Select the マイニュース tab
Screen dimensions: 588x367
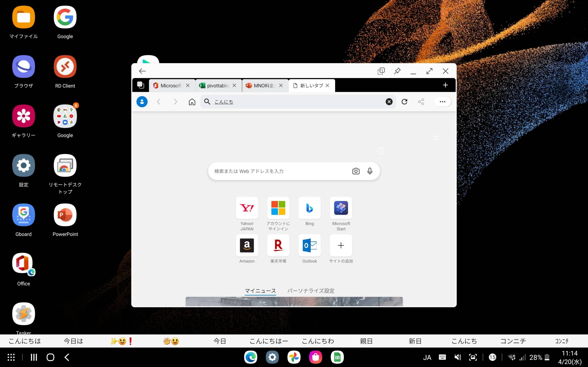click(x=260, y=291)
